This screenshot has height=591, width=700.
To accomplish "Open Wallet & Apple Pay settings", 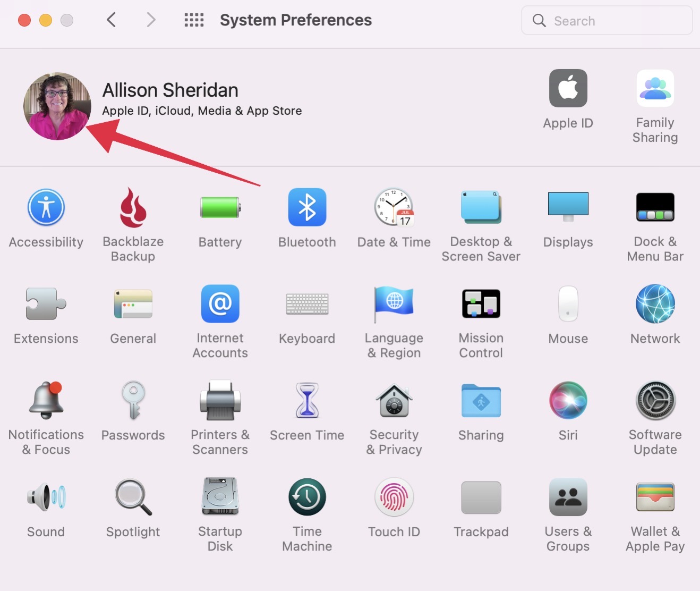I will tap(655, 497).
